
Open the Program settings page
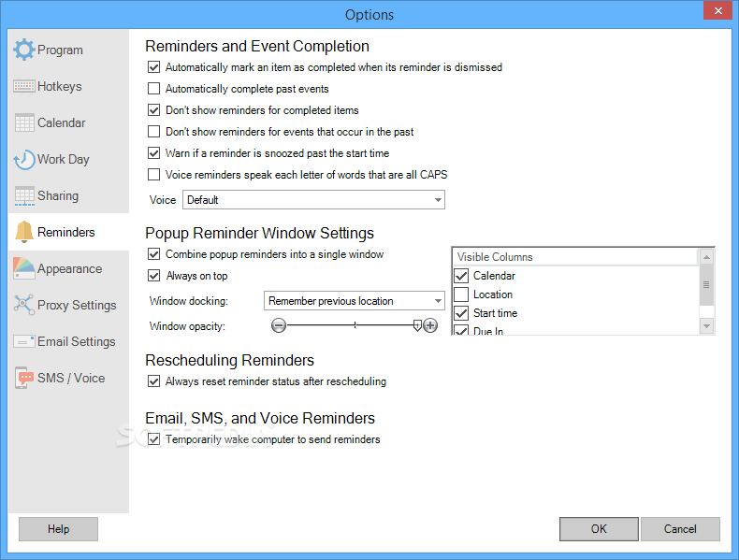point(68,50)
